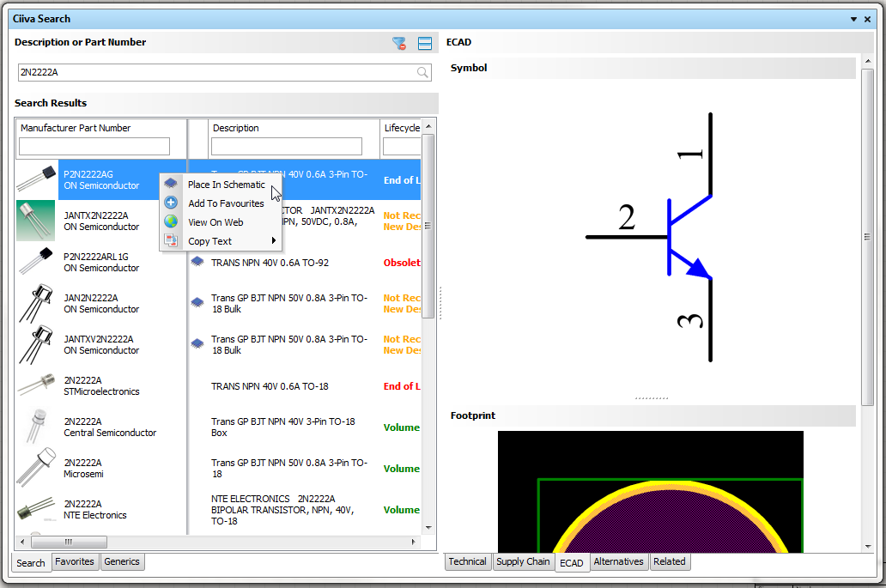Select the Alternatives tab
This screenshot has width=886, height=588.
pos(618,561)
